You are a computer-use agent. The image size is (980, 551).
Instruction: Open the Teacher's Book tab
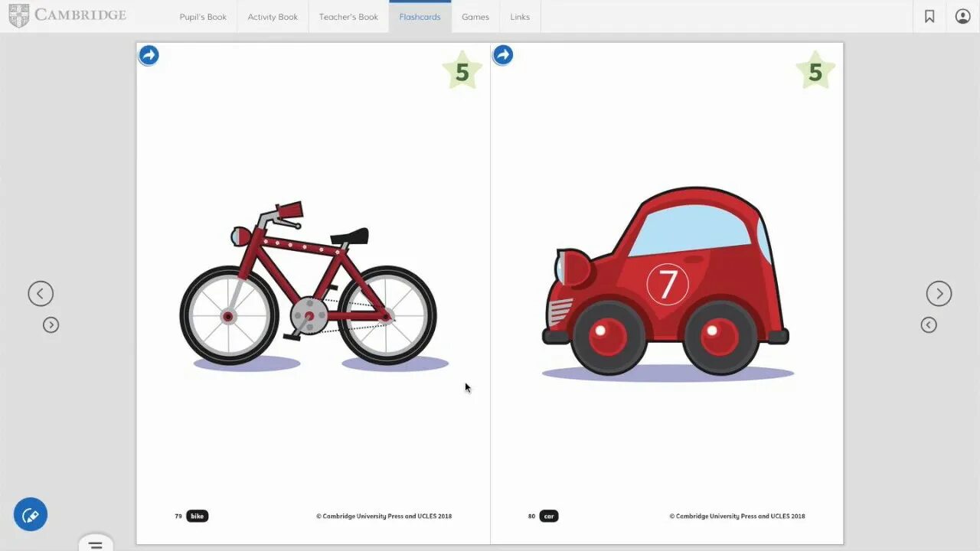tap(348, 17)
